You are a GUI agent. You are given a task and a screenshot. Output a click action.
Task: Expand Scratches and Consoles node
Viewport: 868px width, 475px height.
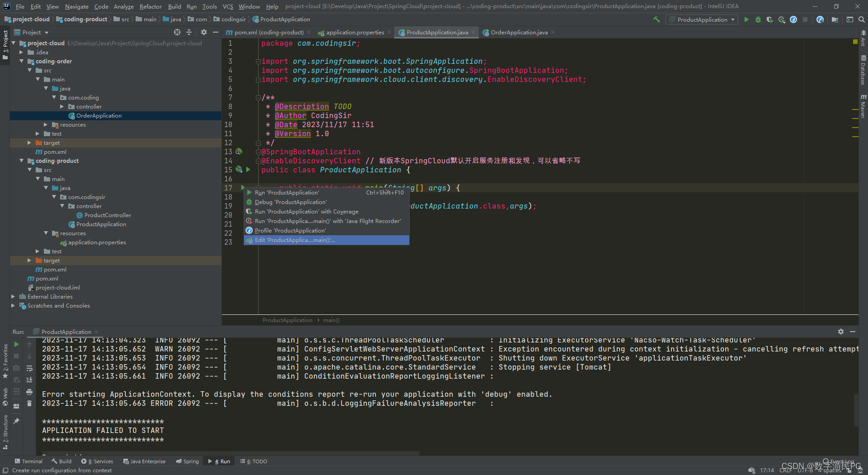coord(13,305)
